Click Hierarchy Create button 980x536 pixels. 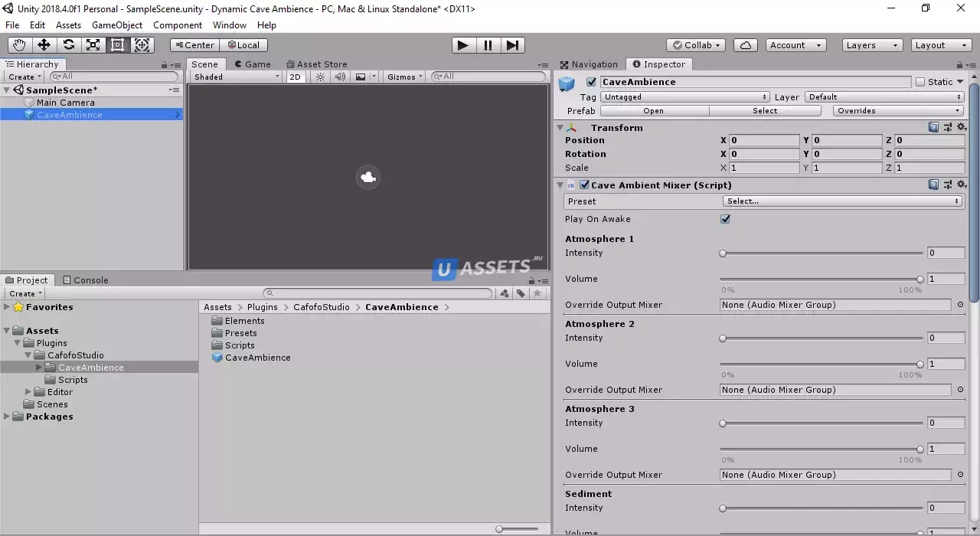[x=24, y=77]
